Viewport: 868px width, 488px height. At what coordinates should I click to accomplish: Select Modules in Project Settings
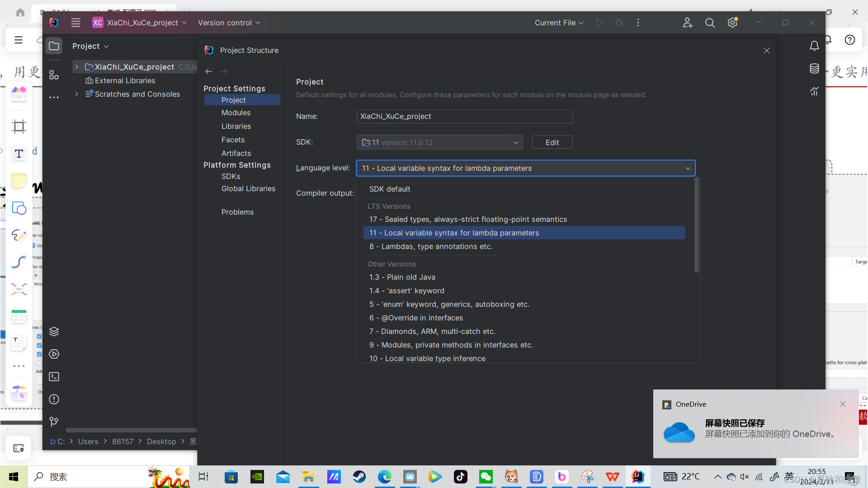click(236, 113)
